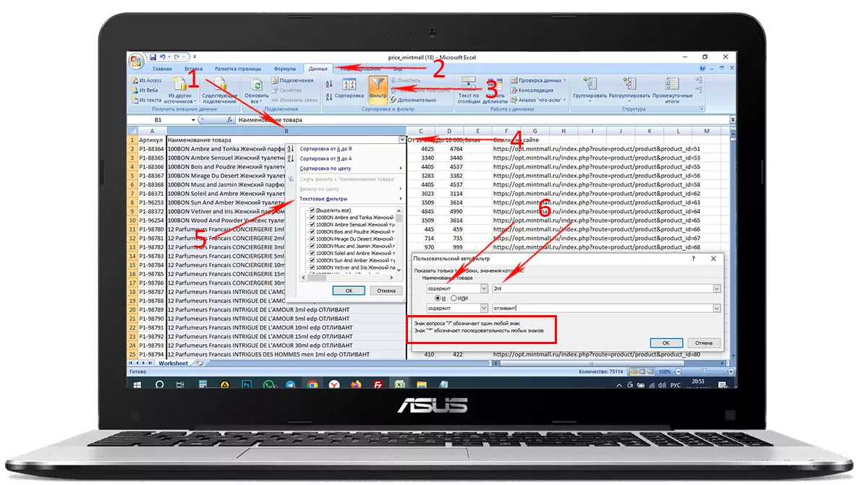Click the 'Группировать' group icon
The height and width of the screenshot is (485, 868).
(x=589, y=84)
